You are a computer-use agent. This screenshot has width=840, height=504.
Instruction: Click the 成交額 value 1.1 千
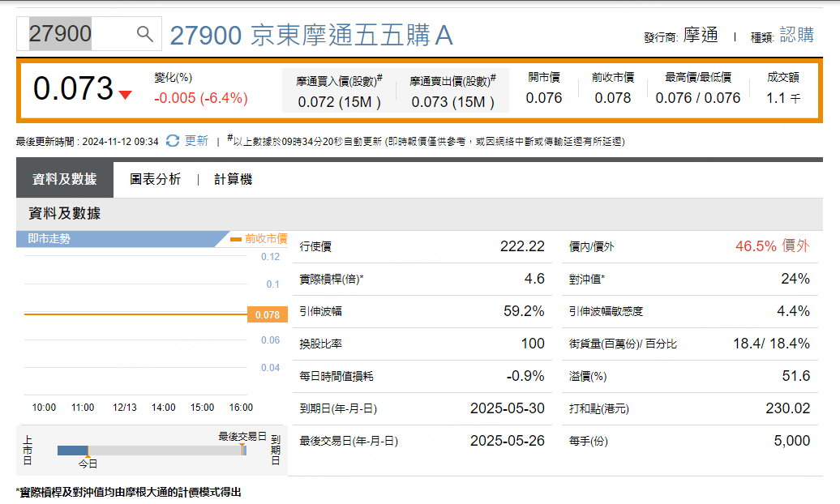pos(783,98)
